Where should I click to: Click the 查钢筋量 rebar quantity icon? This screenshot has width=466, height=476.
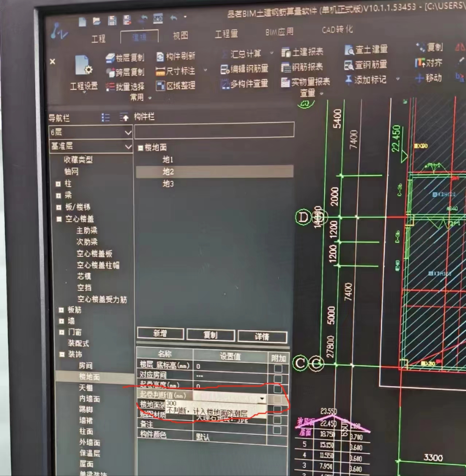pyautogui.click(x=349, y=65)
